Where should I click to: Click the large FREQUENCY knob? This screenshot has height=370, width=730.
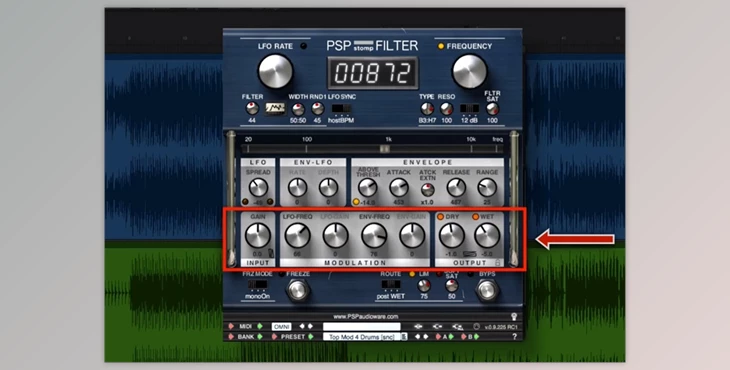pyautogui.click(x=470, y=71)
